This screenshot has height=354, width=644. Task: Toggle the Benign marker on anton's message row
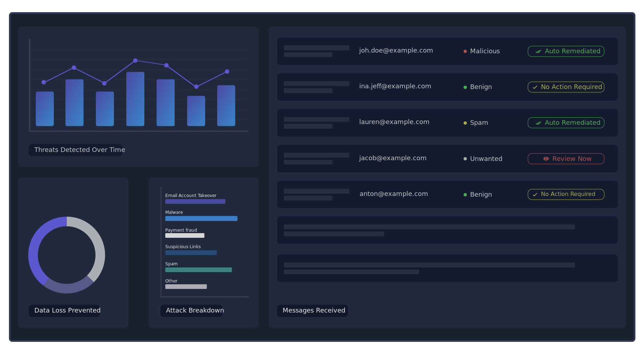click(464, 195)
